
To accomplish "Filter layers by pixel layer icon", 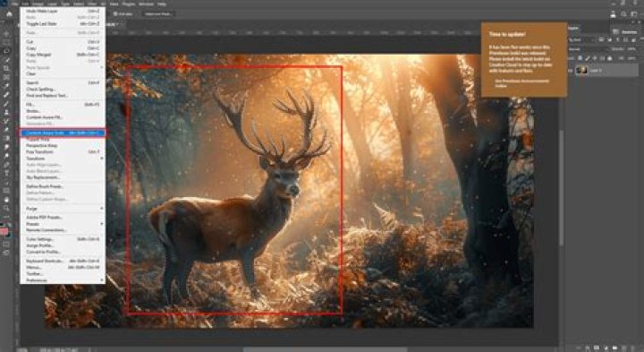I will click(601, 39).
